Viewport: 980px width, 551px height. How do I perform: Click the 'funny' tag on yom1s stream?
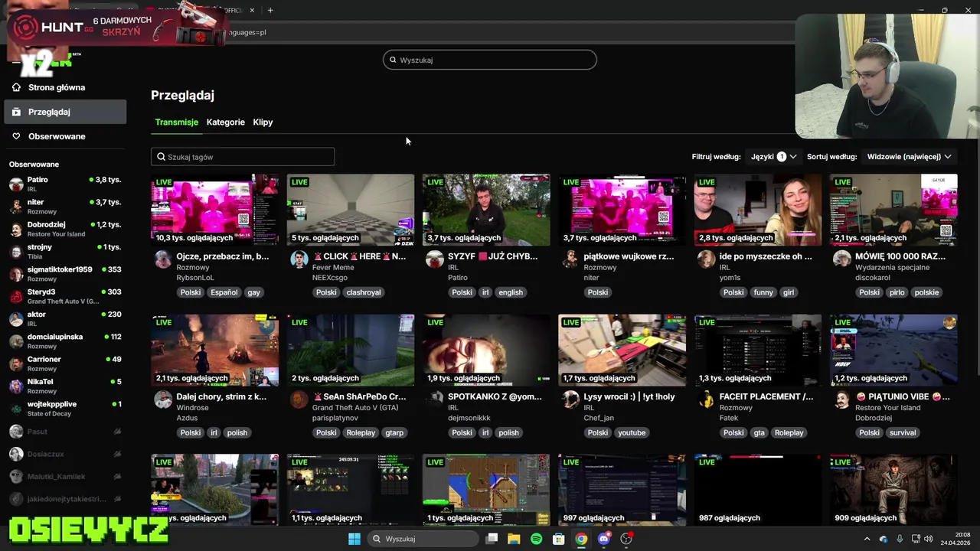click(763, 292)
